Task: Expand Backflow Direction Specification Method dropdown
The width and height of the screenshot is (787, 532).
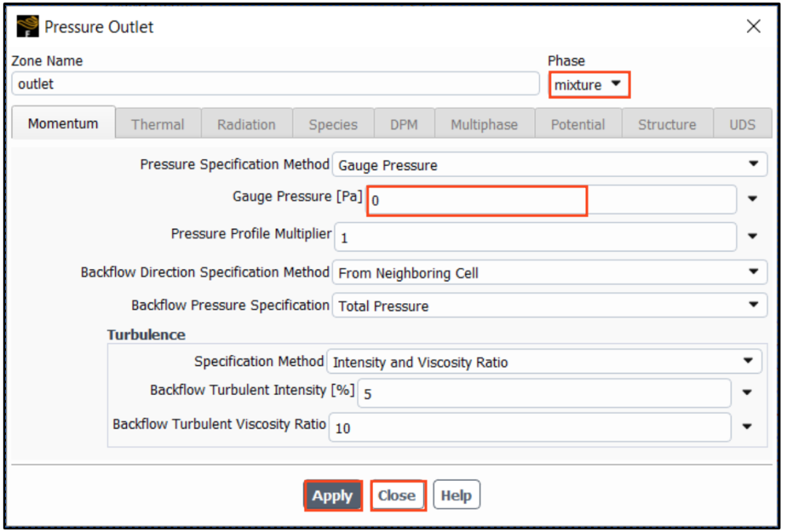Action: tap(549, 273)
